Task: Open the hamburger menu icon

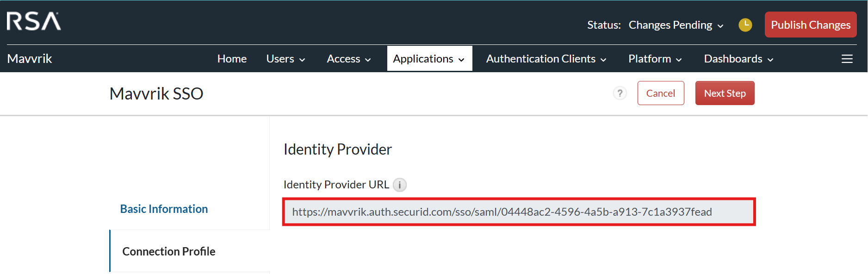Action: pyautogui.click(x=847, y=59)
